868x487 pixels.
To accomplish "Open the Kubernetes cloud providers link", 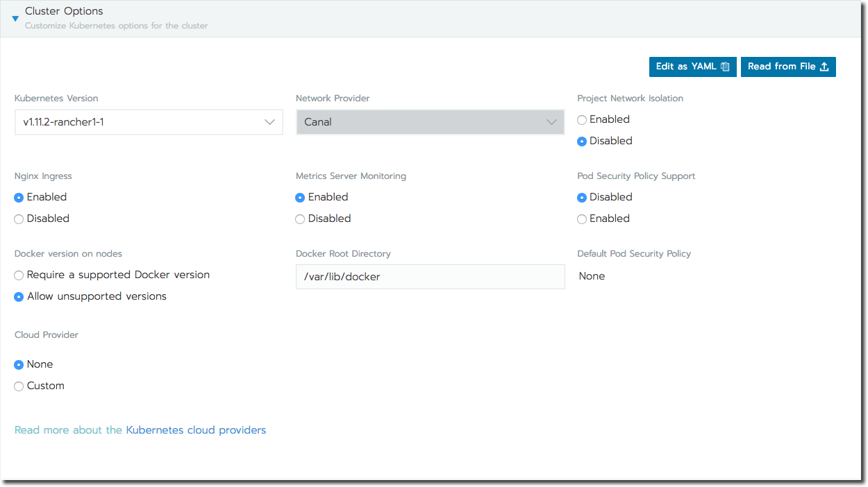I will point(196,429).
